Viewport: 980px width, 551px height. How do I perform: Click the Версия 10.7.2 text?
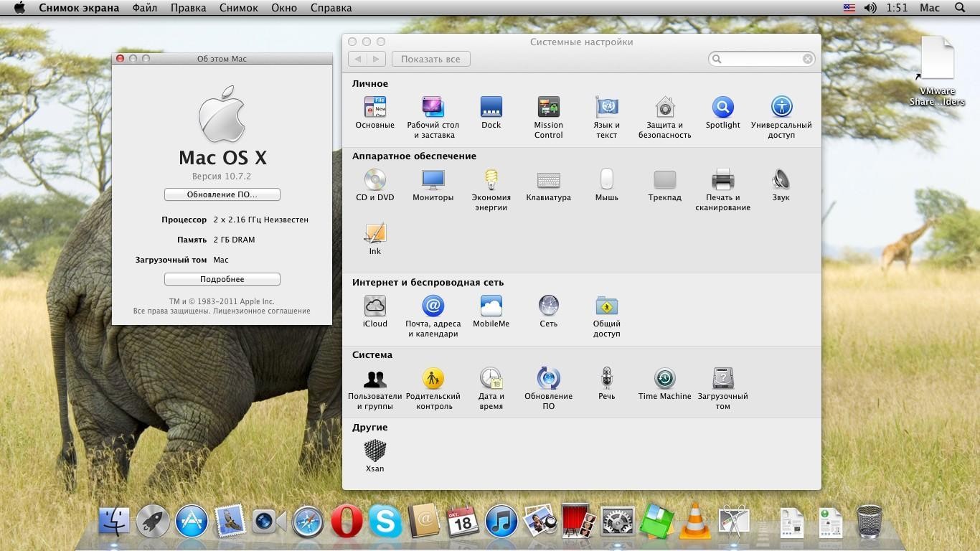(x=222, y=176)
